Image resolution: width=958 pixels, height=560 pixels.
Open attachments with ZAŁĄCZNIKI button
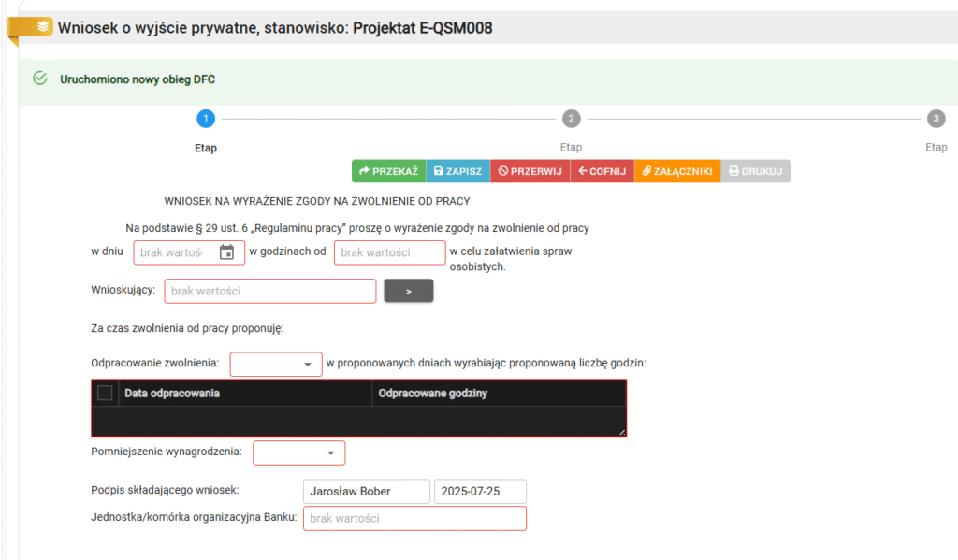(x=676, y=171)
